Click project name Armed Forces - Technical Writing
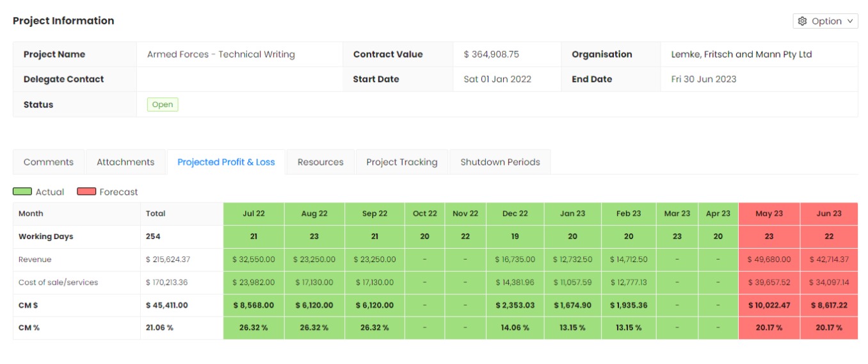 [x=221, y=54]
